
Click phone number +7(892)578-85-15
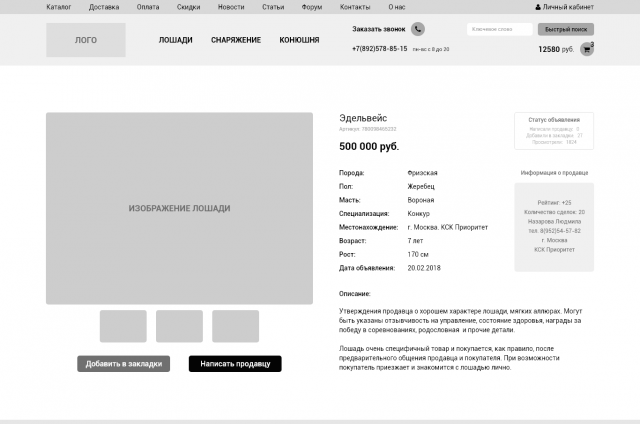pyautogui.click(x=380, y=49)
